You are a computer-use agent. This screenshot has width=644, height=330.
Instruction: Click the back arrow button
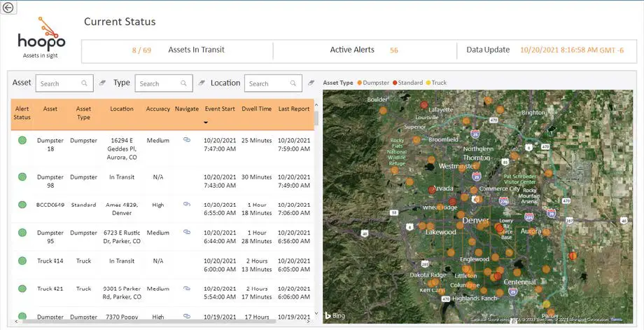point(8,7)
